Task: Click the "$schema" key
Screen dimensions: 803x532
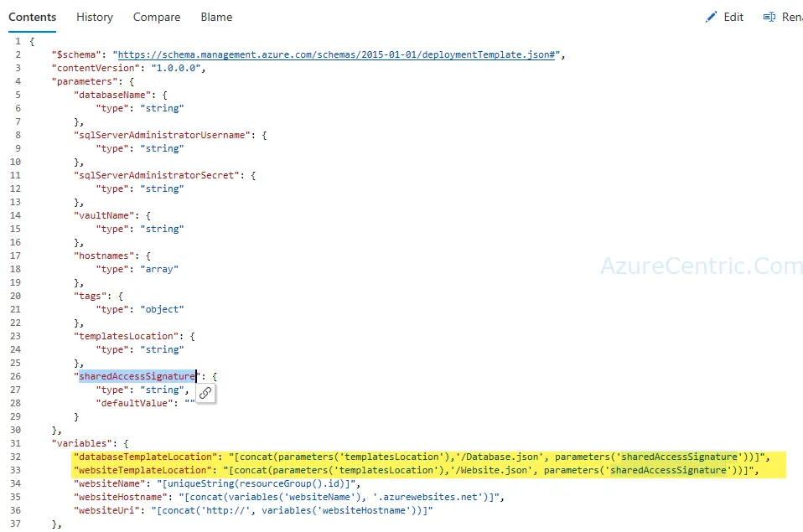Action: pos(76,54)
